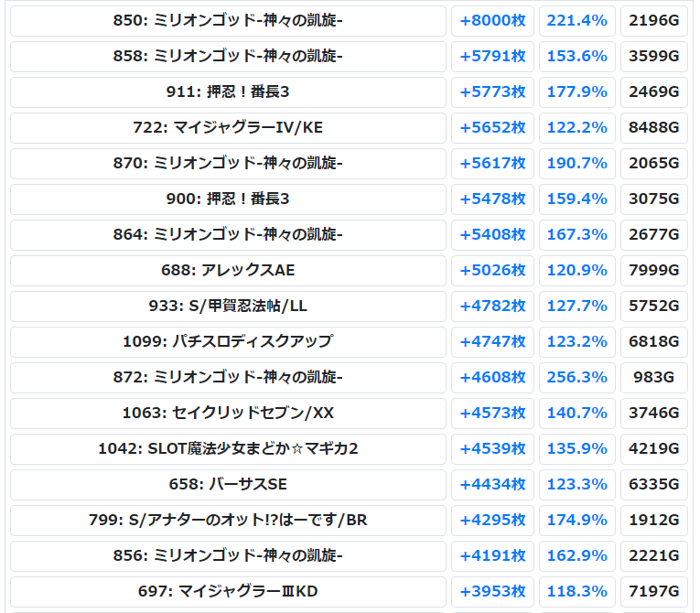Open the row '1099: パチスロディスクアップ'
This screenshot has width=700, height=613.
pyautogui.click(x=228, y=342)
